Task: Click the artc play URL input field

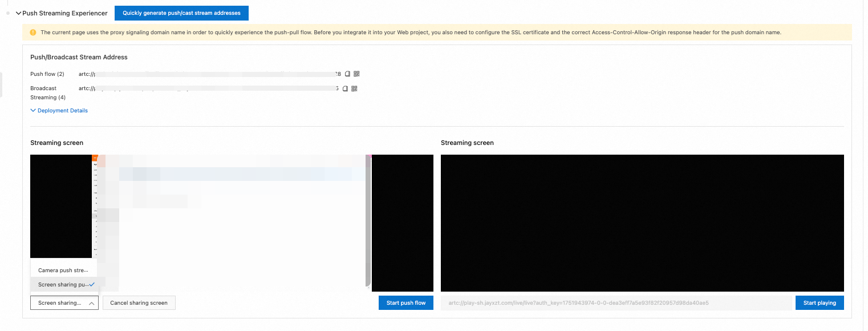Action: [616, 303]
